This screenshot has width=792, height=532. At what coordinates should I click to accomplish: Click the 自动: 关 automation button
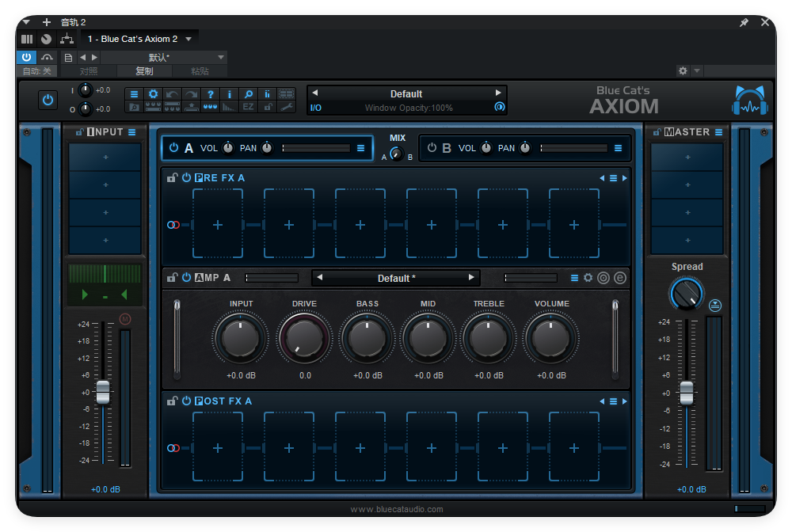[x=37, y=71]
